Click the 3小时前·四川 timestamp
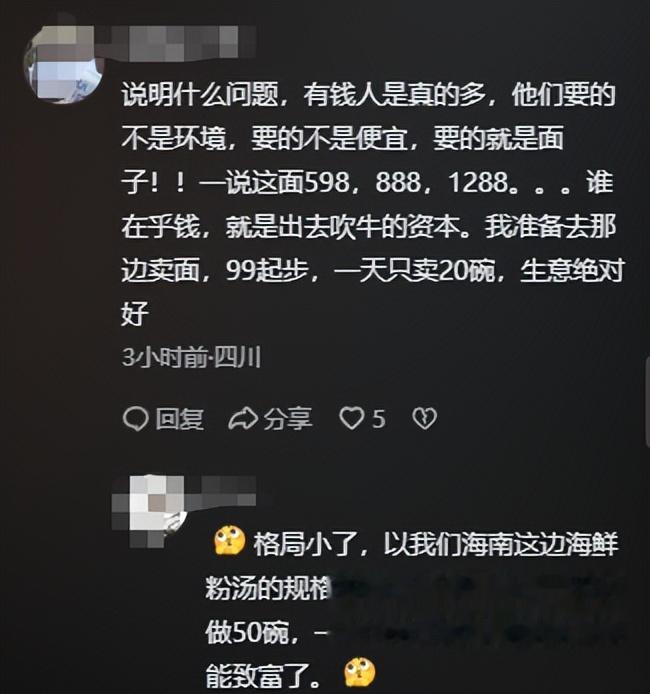The height and width of the screenshot is (694, 650). [x=192, y=358]
